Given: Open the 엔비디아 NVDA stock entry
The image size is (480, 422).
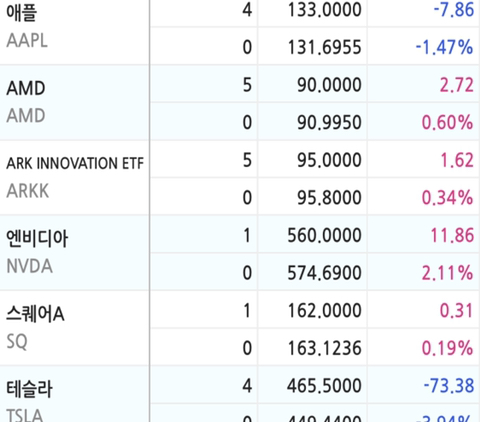Looking at the screenshot, I should pos(75,253).
